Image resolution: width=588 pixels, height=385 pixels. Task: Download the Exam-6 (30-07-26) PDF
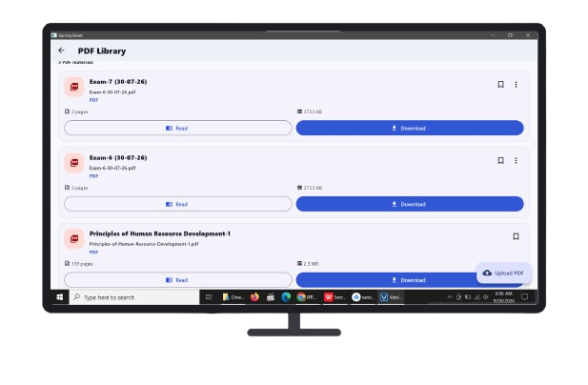pyautogui.click(x=410, y=204)
